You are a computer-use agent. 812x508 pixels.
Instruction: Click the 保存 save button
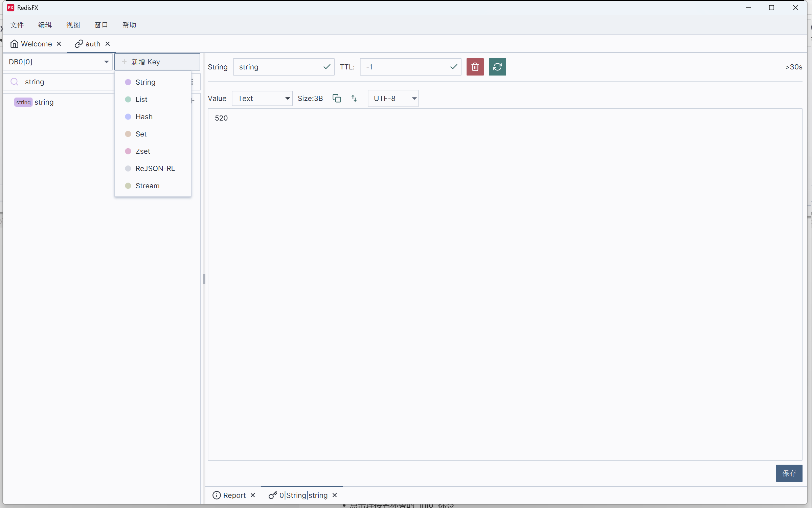[789, 473]
